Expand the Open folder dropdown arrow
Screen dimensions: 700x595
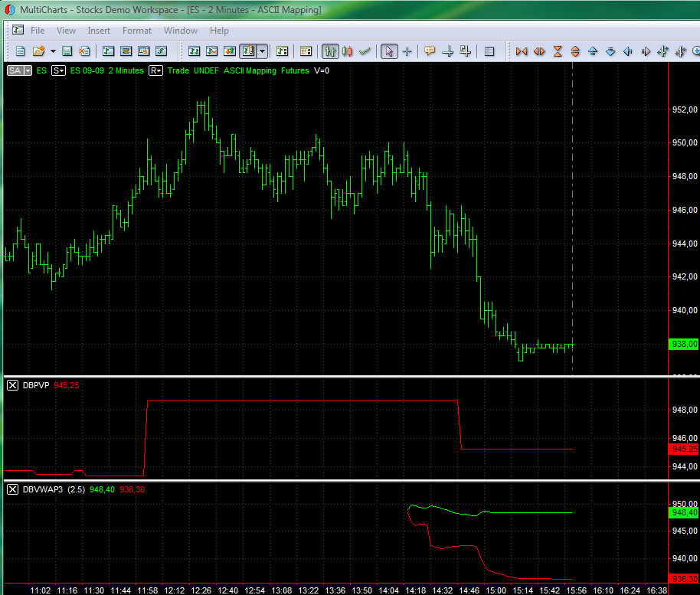53,51
